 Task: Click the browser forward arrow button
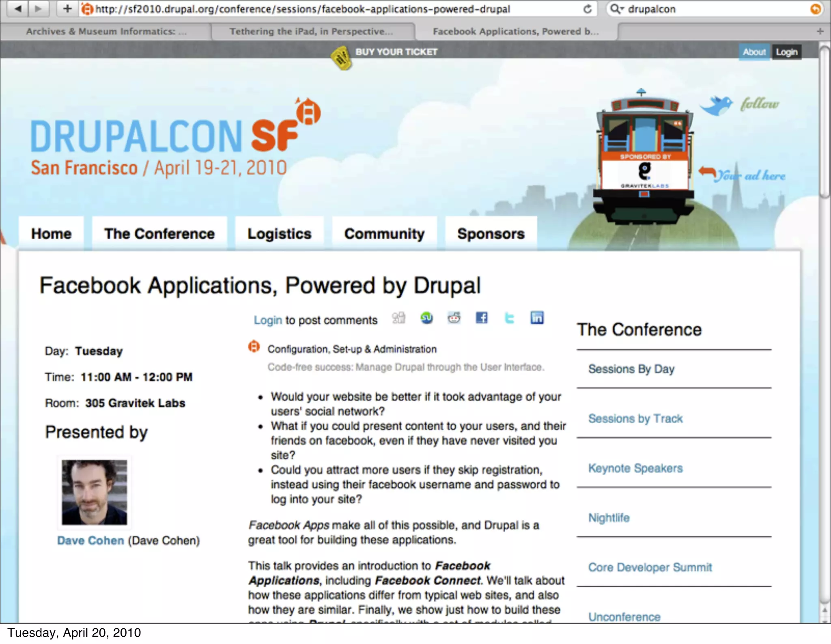39,9
